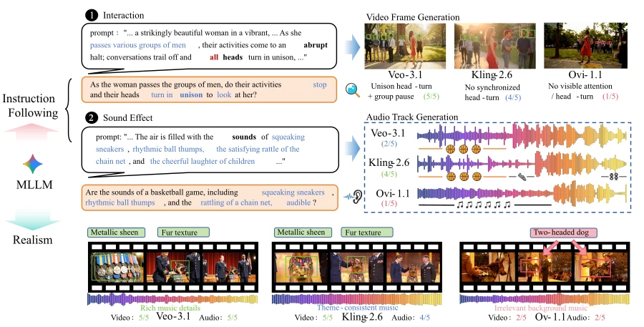The image size is (644, 327).
Task: Select the dog frame with green box in the Kling-2.6 filmstrip
Action: point(357,267)
